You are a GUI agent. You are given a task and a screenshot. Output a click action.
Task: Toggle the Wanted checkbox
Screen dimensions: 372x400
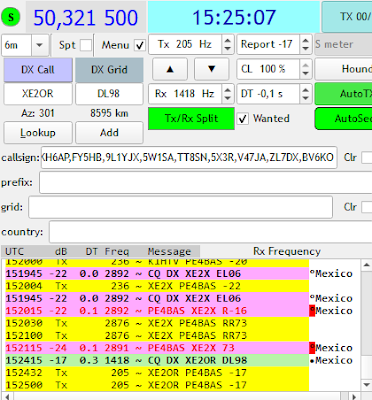243,119
